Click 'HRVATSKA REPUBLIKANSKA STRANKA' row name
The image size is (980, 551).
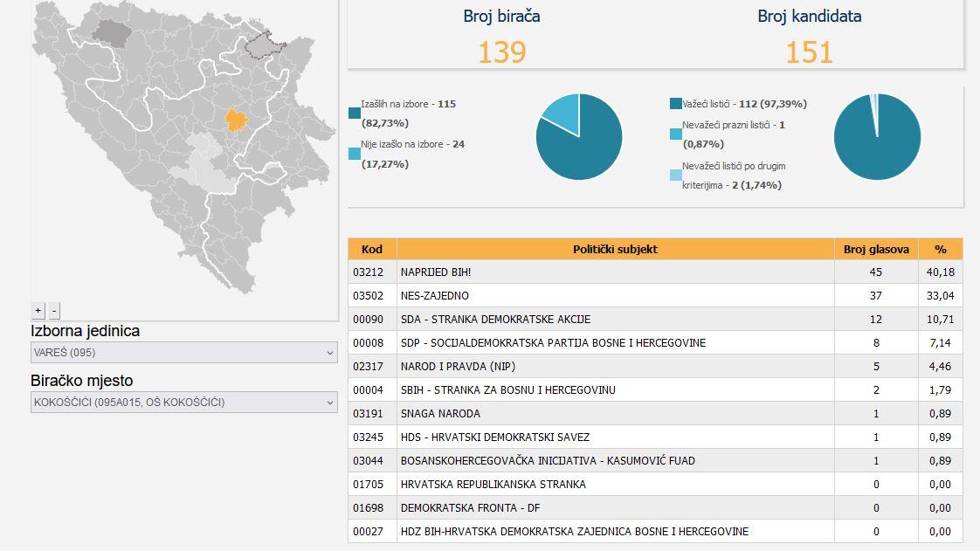[493, 484]
